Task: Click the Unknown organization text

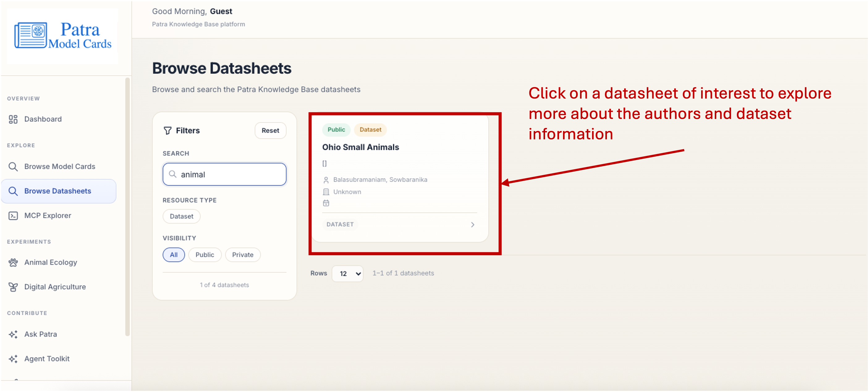Action: click(x=347, y=192)
